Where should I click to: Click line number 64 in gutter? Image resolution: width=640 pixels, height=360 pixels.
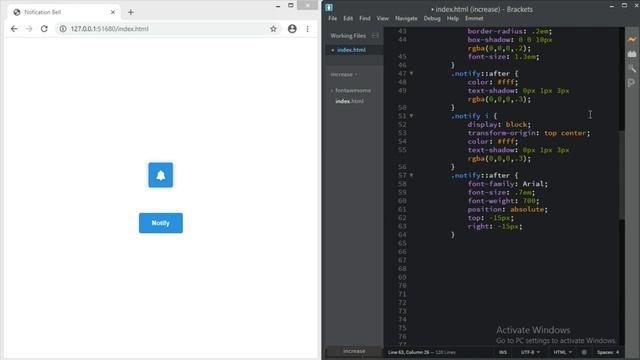coord(402,235)
